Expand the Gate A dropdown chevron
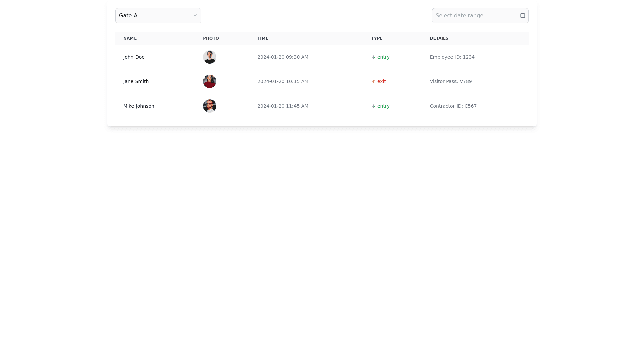The width and height of the screenshot is (644, 362). pos(195,15)
